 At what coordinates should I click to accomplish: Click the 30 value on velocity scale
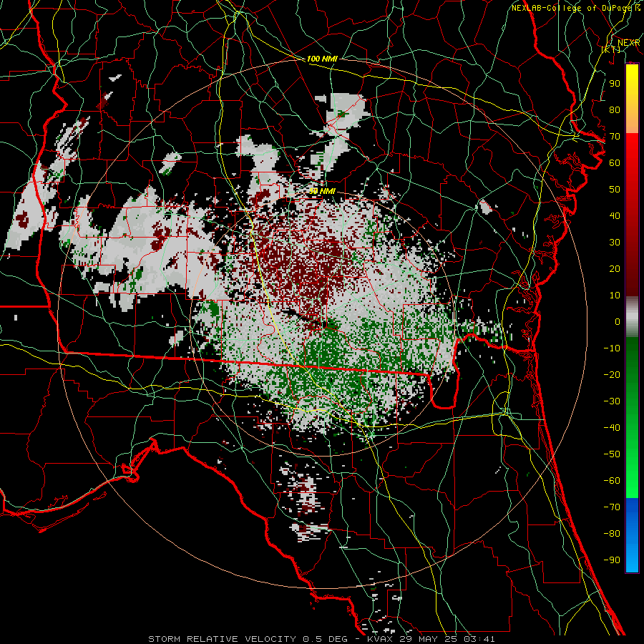615,243
